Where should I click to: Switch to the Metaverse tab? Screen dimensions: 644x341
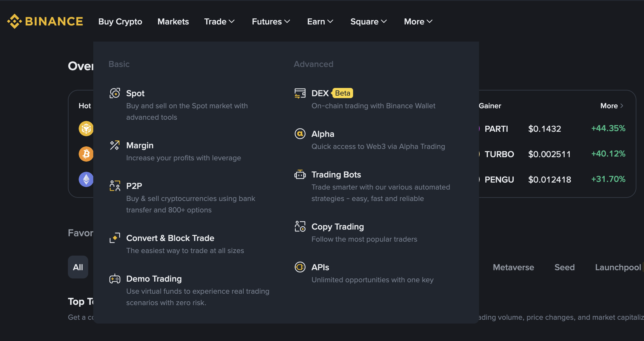click(x=513, y=267)
